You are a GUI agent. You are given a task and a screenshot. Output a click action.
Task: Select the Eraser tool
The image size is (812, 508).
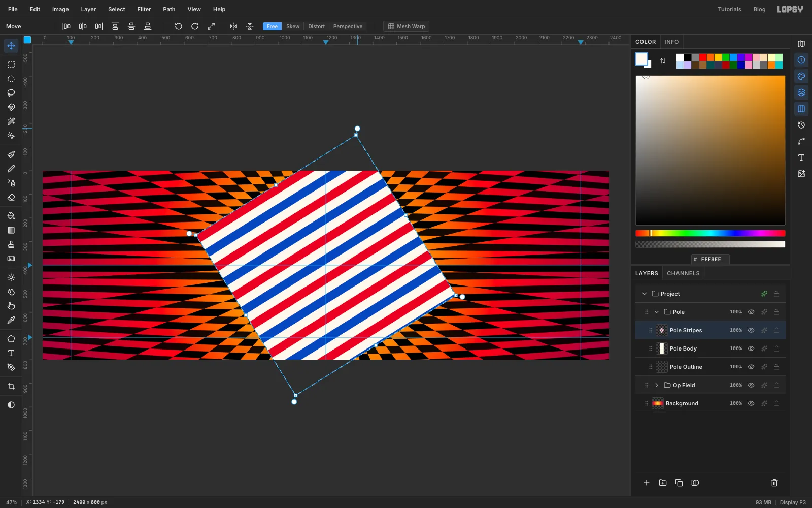[11, 197]
